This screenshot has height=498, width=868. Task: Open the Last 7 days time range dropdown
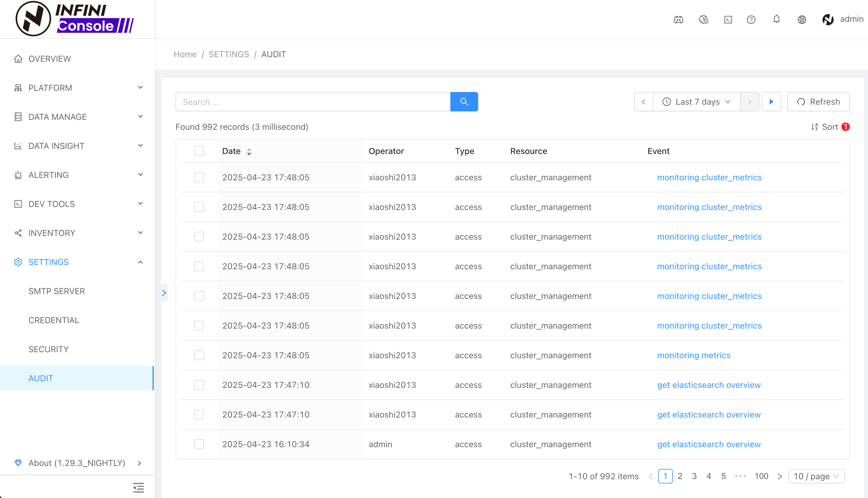pyautogui.click(x=697, y=102)
